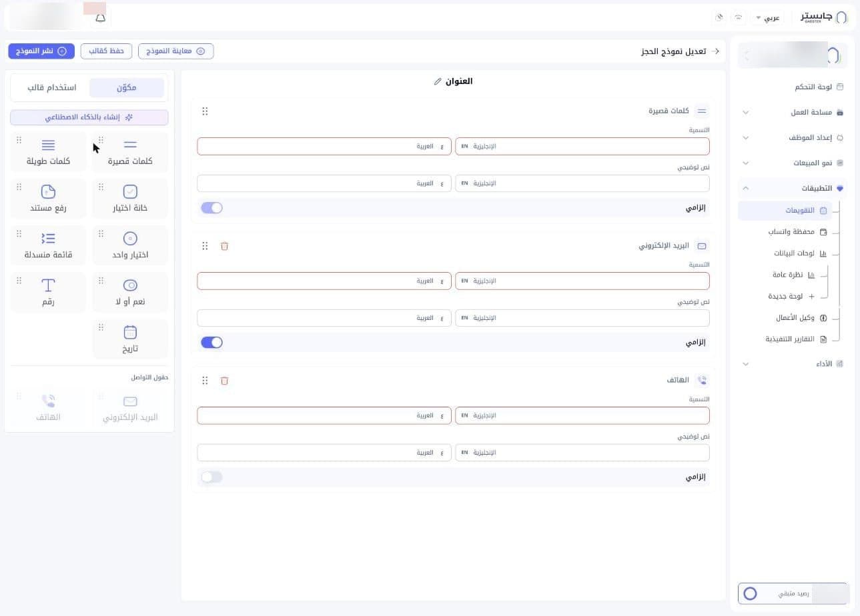Click إنشاء بالذكاء الاصطناعي button
860x616 pixels.
coord(89,117)
